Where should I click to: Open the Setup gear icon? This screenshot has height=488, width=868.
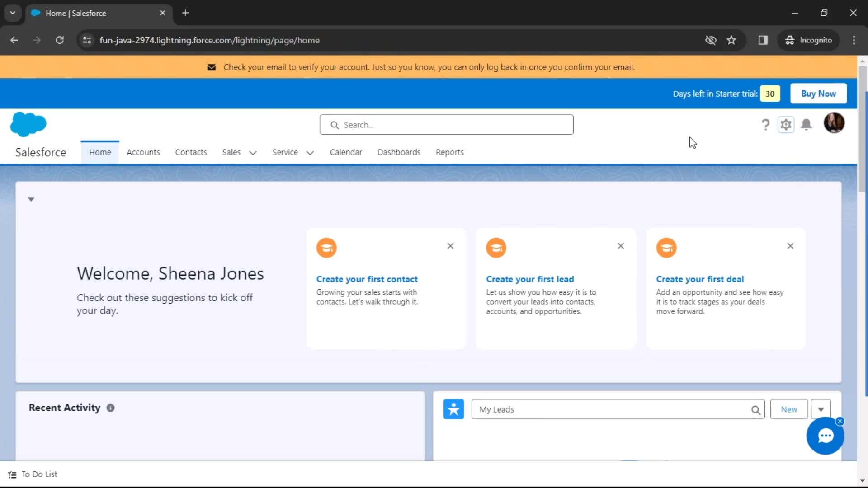click(x=786, y=124)
